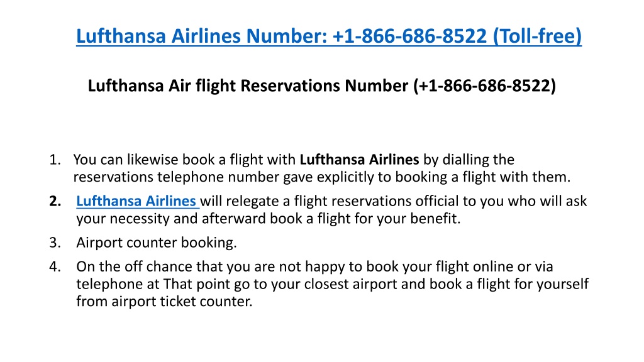
Task: Select list number 1 marker
Action: (55, 160)
